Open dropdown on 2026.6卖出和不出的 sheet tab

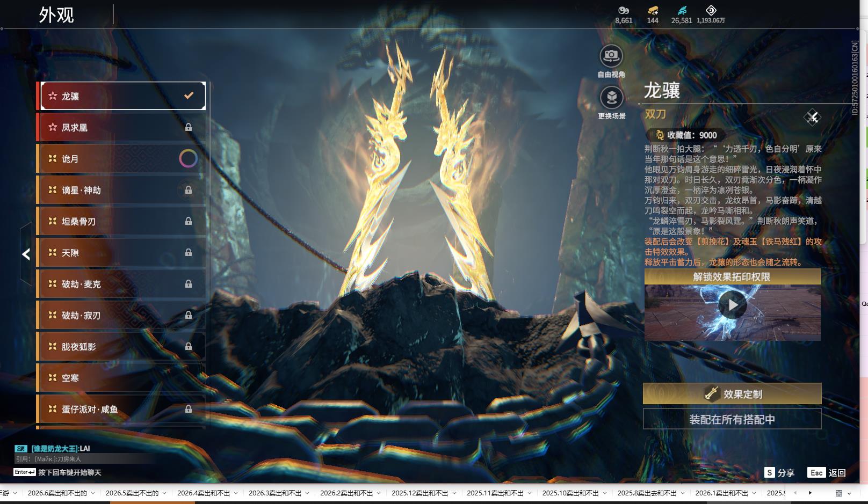(x=93, y=493)
